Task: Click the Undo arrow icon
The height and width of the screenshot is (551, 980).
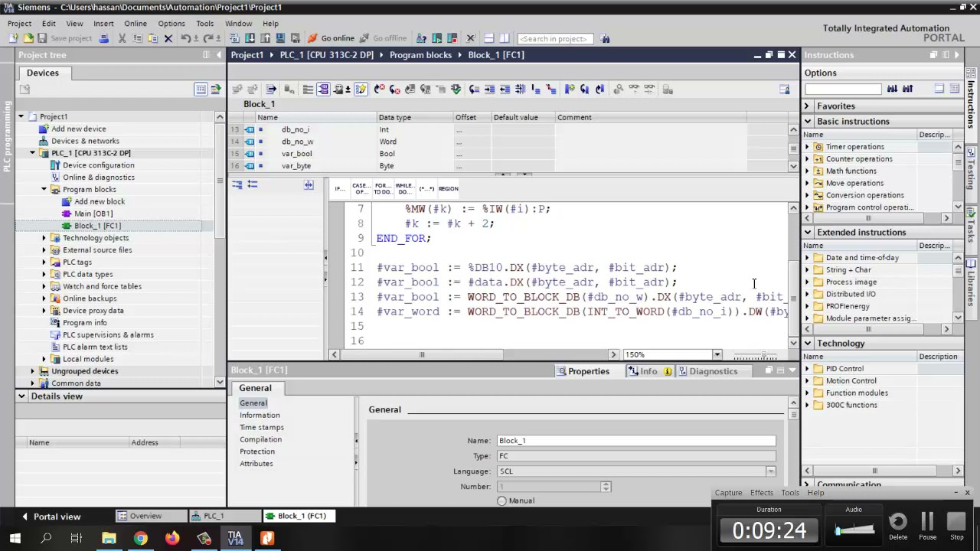Action: click(187, 38)
